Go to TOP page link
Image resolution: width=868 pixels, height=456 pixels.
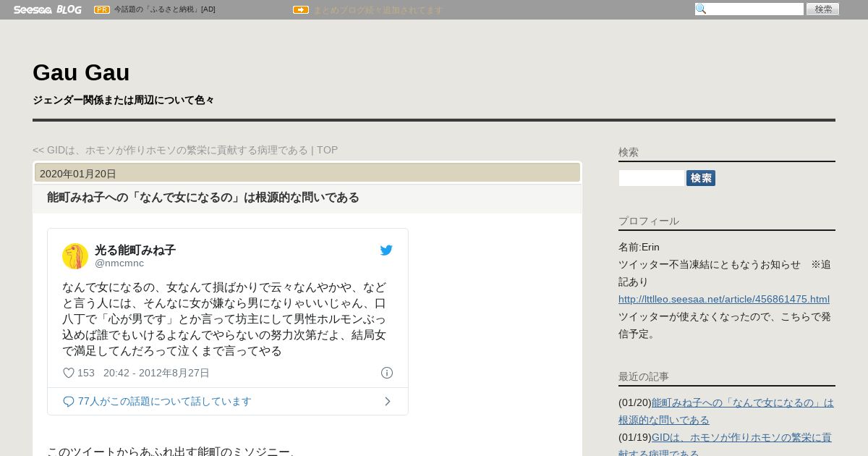[x=327, y=150]
